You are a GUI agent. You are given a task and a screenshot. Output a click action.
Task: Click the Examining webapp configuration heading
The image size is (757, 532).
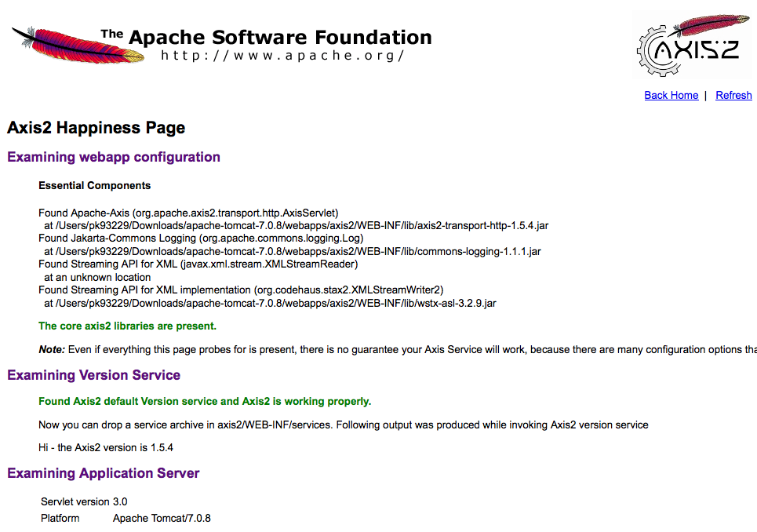coord(114,157)
